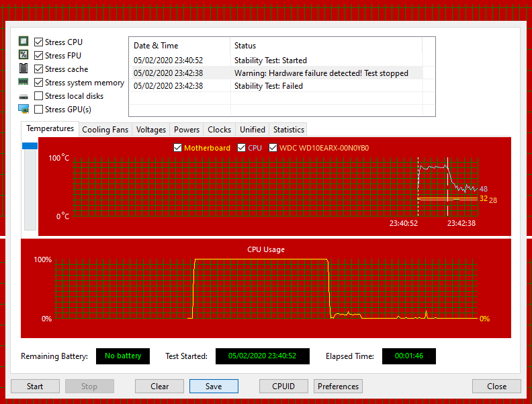
Task: Click the Elapsed Time 00:01:46 value
Action: (x=409, y=356)
